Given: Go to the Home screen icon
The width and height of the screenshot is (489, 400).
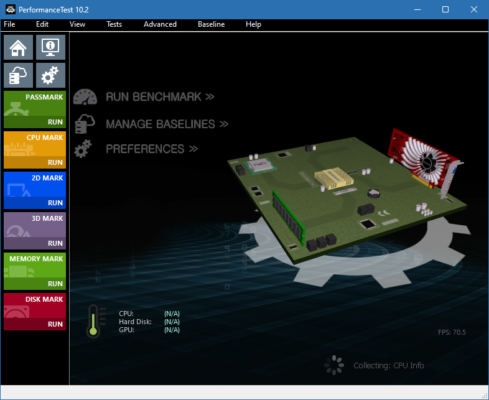Looking at the screenshot, I should (x=18, y=47).
